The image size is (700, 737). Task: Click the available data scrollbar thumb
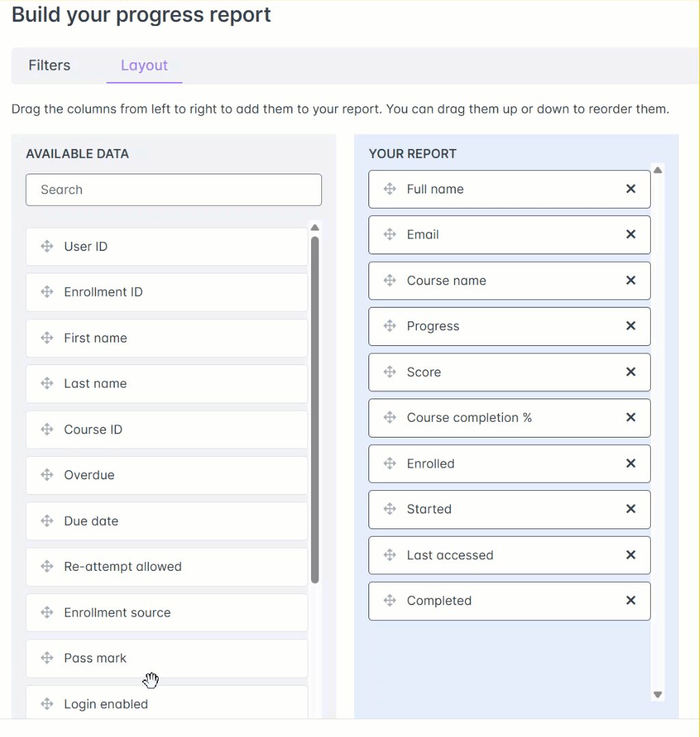pyautogui.click(x=314, y=410)
